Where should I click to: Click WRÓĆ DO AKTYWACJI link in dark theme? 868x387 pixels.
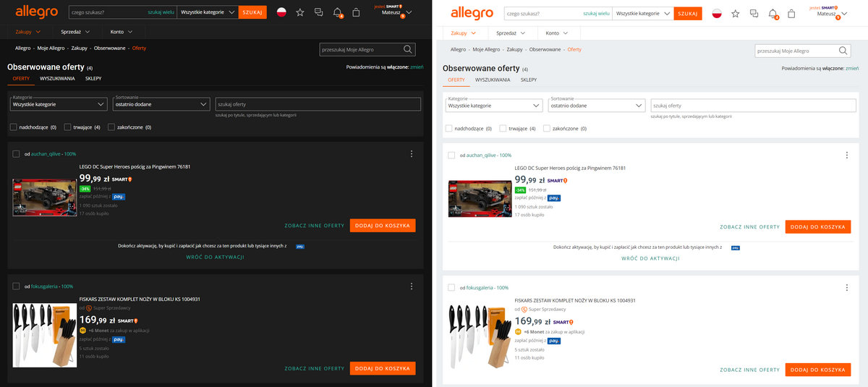pyautogui.click(x=215, y=257)
